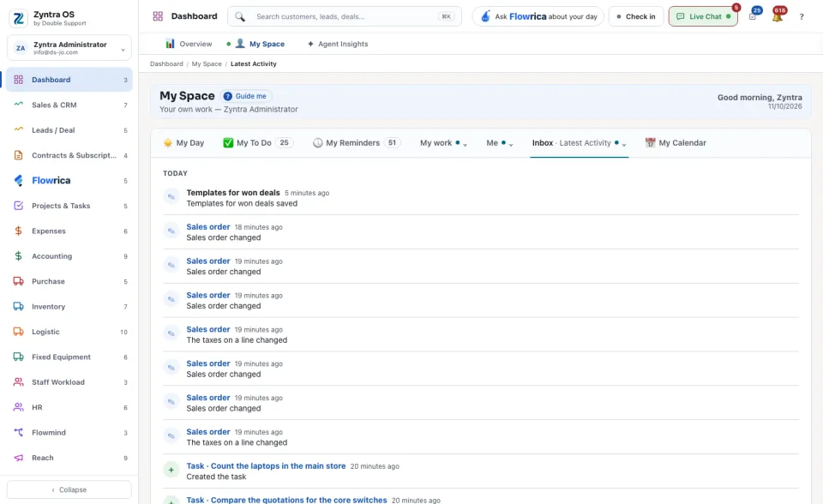The width and height of the screenshot is (823, 504).
Task: Open Leads / Deal sidebar icon
Action: (x=18, y=129)
